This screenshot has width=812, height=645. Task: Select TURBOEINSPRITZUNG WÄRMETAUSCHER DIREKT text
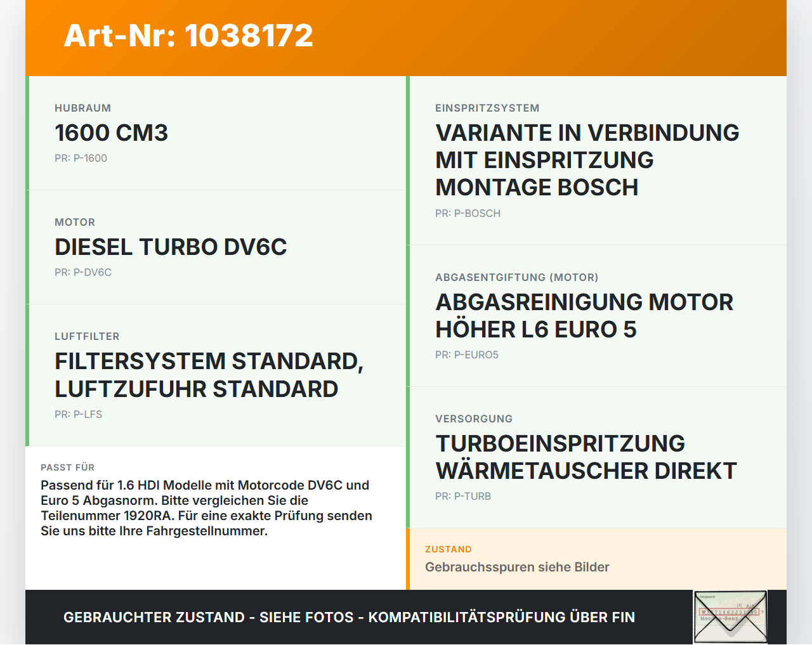pyautogui.click(x=586, y=457)
